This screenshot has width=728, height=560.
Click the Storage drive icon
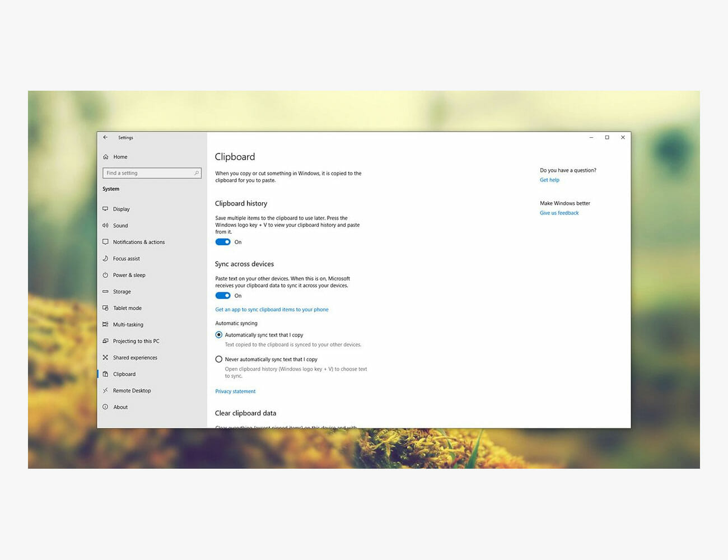[x=105, y=292]
